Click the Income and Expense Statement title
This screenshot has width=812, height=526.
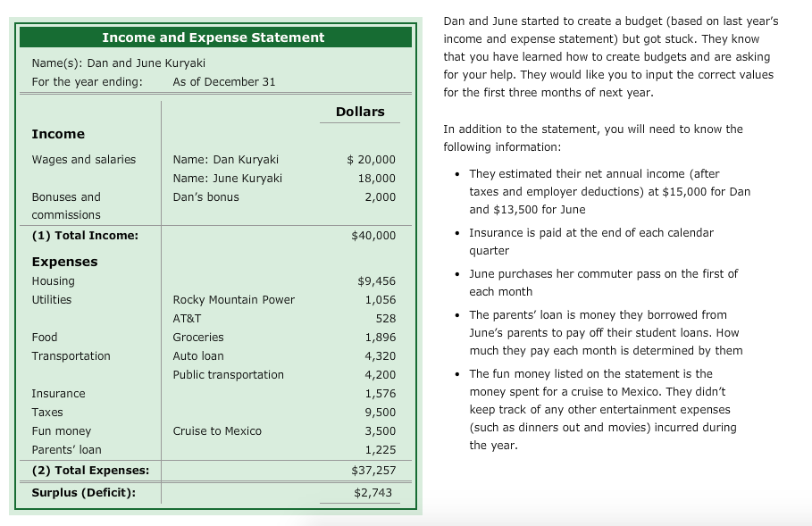(213, 38)
